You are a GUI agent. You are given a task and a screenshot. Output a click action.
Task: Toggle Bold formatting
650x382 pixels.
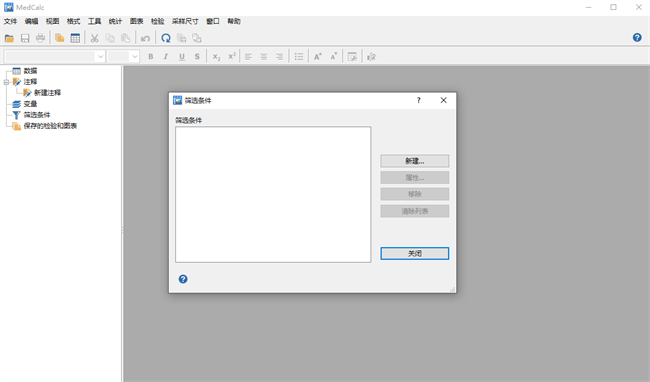pyautogui.click(x=150, y=57)
